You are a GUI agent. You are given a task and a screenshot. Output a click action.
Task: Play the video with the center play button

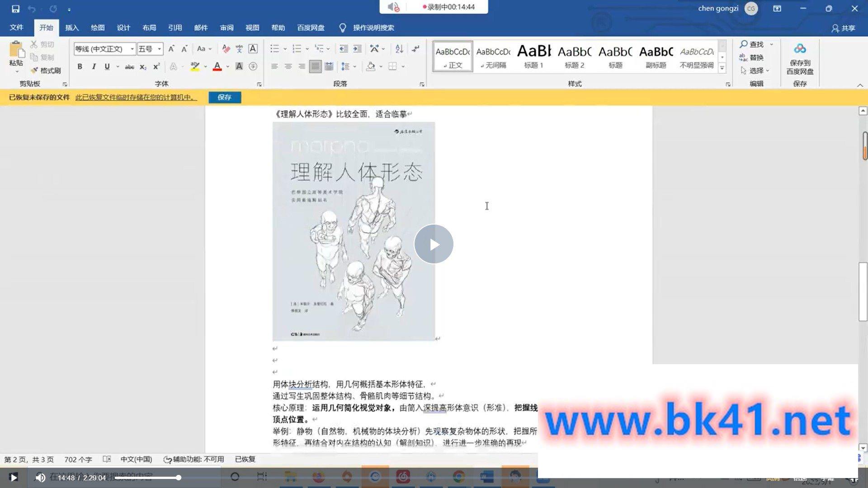pyautogui.click(x=434, y=244)
